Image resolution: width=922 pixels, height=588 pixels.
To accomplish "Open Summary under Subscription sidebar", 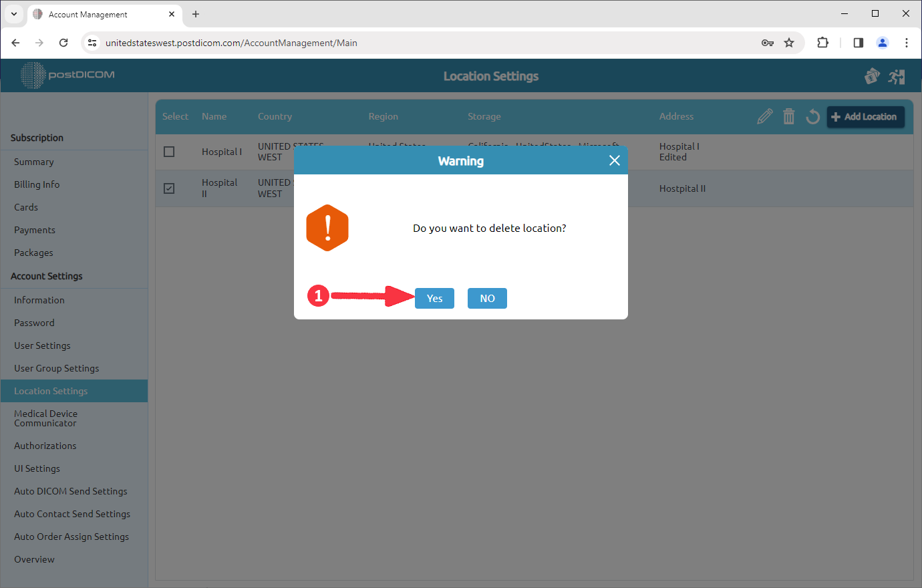I will [32, 162].
